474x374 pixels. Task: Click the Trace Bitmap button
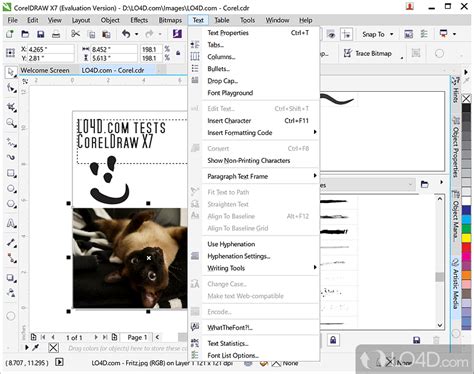click(x=368, y=53)
